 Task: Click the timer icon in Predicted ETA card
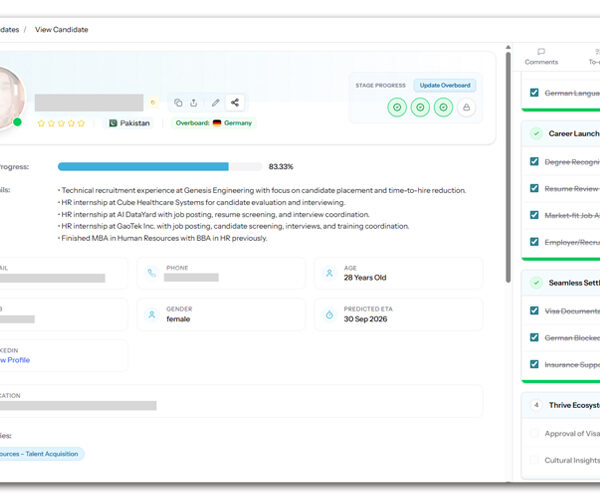[x=329, y=314]
